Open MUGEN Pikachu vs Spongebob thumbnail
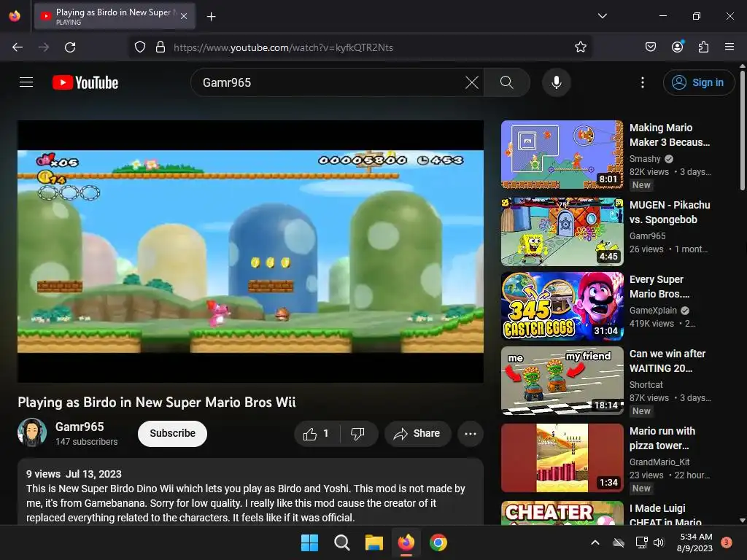 tap(562, 232)
